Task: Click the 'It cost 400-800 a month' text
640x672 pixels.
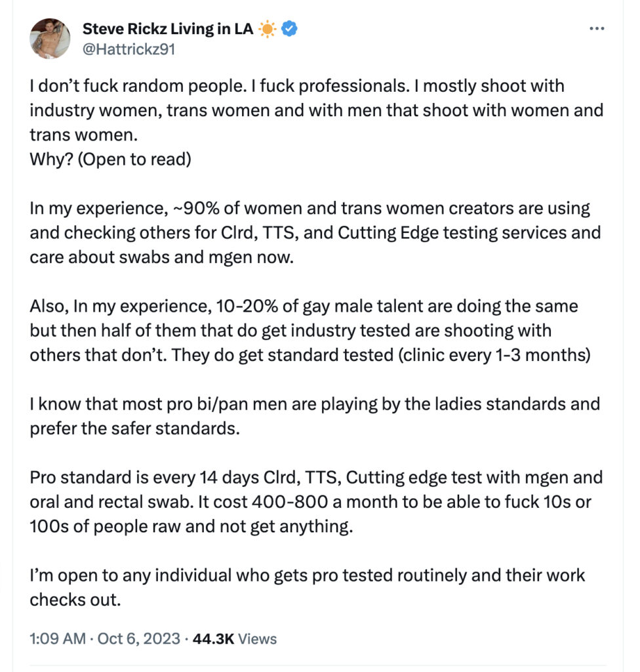Action: click(269, 502)
